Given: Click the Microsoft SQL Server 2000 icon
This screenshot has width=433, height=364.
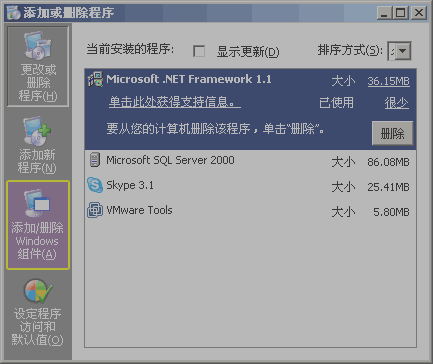Looking at the screenshot, I should click(x=95, y=160).
